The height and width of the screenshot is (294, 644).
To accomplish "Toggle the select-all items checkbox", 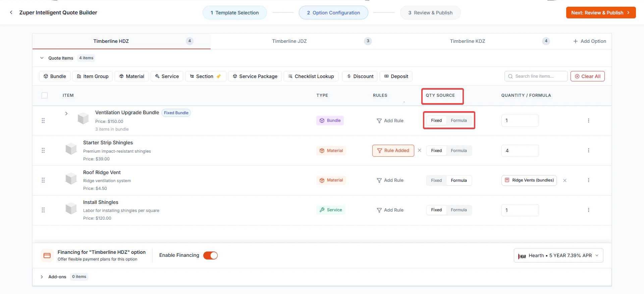I will pos(45,95).
